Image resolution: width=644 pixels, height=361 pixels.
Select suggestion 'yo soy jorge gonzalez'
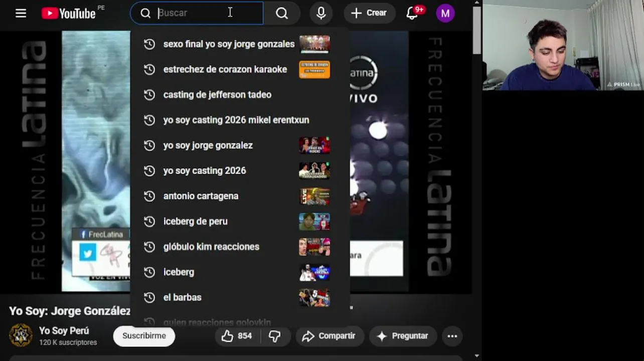click(240, 145)
